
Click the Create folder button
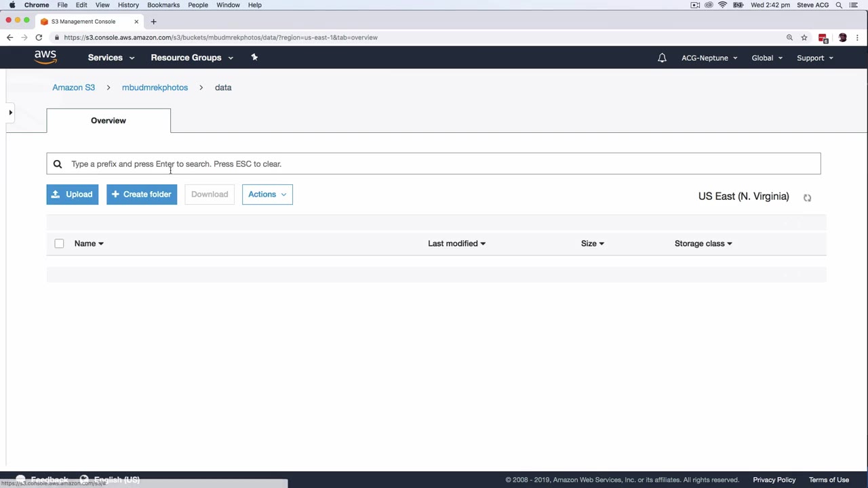point(142,195)
